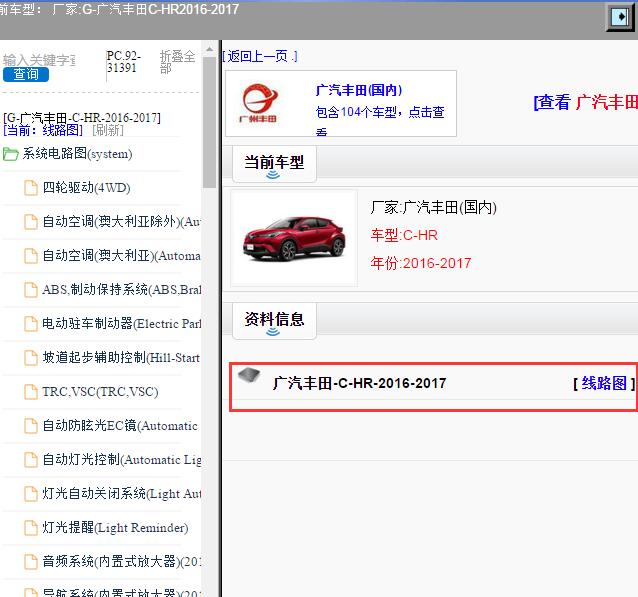
Task: Open 电动驻车制动器(Electric Park item
Action: click(122, 324)
